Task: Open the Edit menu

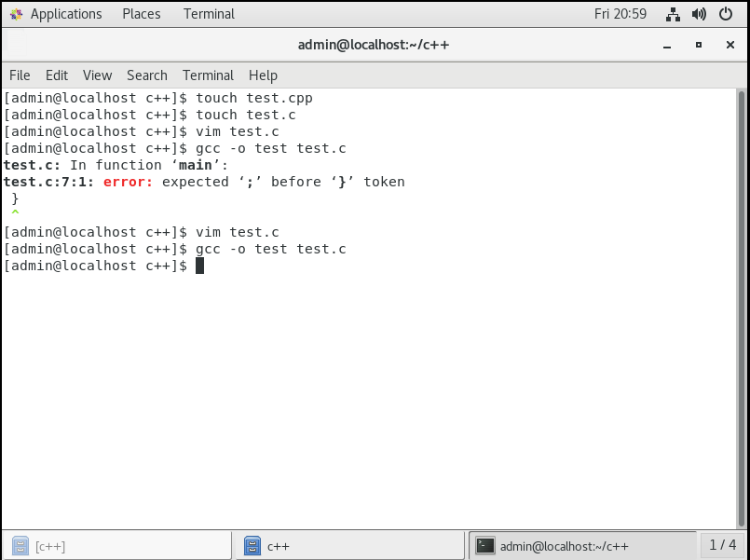Action: pos(57,75)
